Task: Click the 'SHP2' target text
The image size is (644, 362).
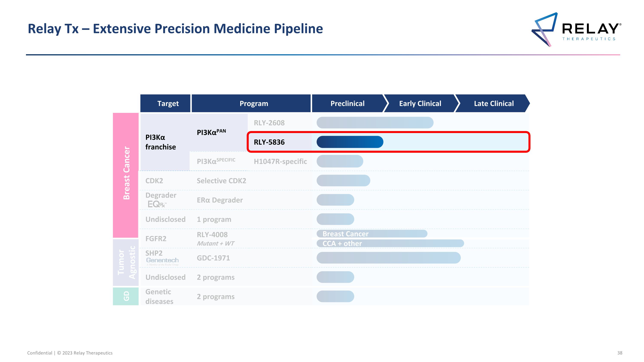Action: (154, 253)
